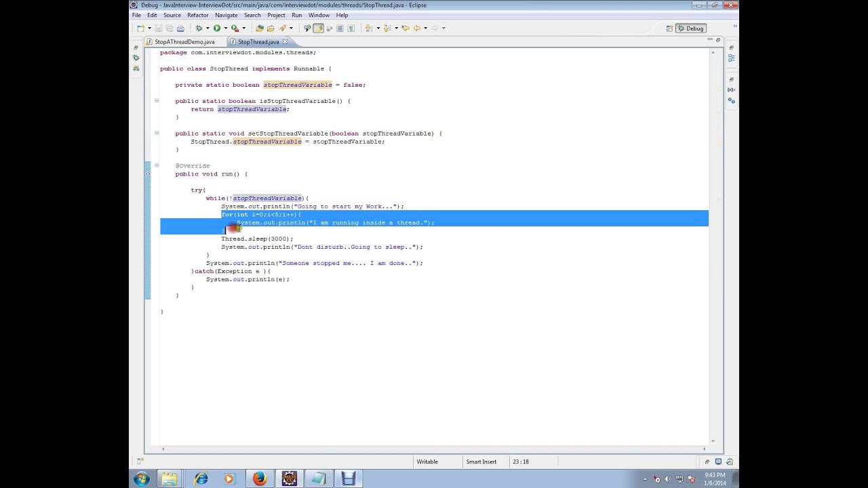Launch Debug with the bug icon

(199, 28)
